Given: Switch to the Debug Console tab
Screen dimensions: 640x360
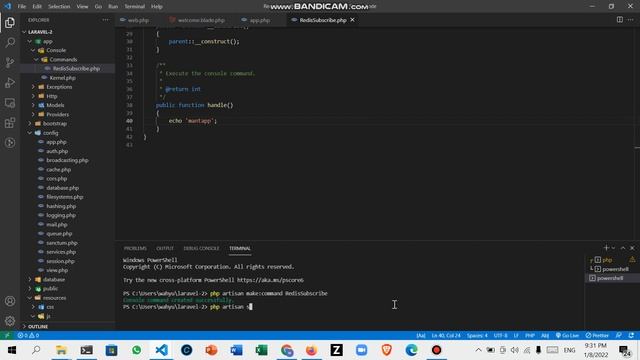Looking at the screenshot, I should click(x=201, y=248).
